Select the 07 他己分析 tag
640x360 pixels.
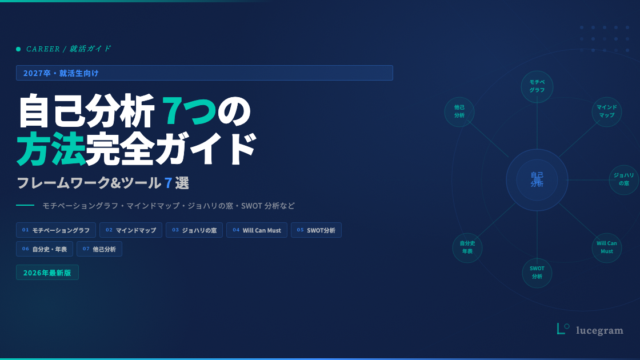point(99,249)
